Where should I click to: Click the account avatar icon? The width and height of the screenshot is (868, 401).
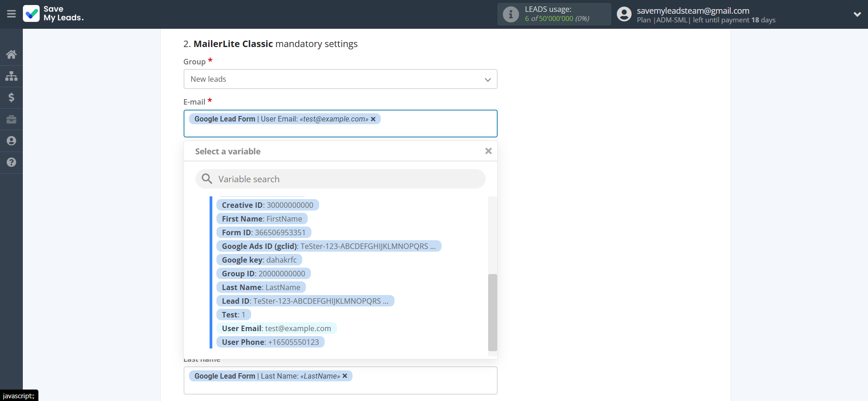[624, 14]
